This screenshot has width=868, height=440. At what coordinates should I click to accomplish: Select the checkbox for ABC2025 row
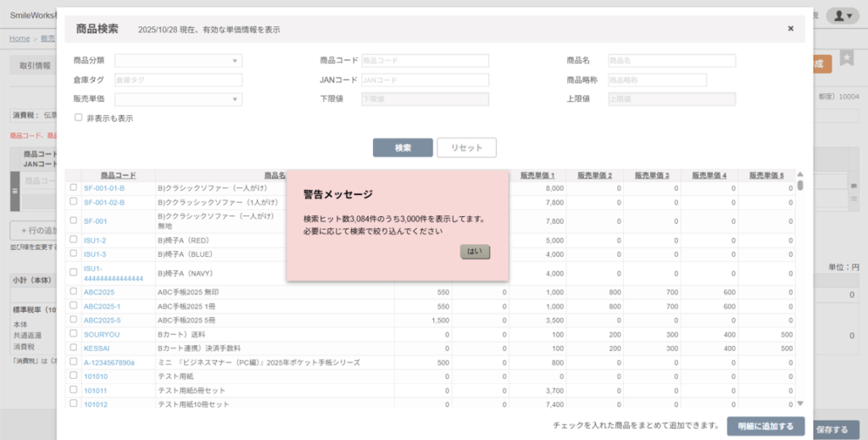tap(74, 292)
